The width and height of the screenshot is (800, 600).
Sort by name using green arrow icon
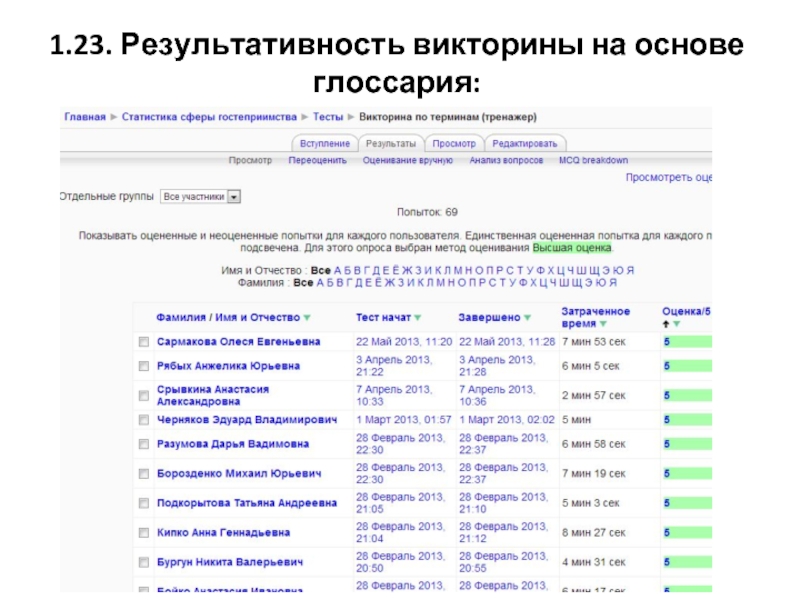click(x=307, y=318)
